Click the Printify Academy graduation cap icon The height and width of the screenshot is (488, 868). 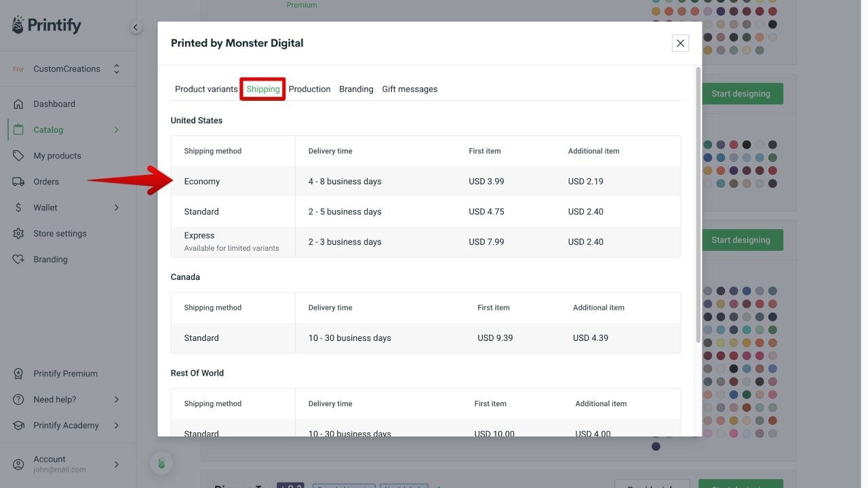pos(18,426)
